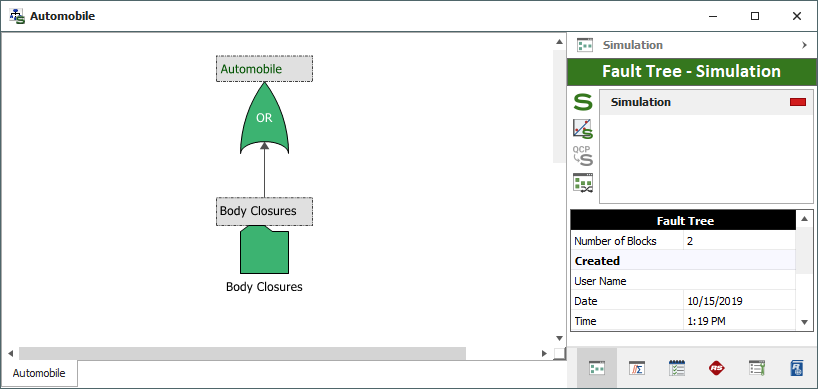Click the horizontal scrollbar right arrow
Screen dimensions: 818x389
click(544, 354)
